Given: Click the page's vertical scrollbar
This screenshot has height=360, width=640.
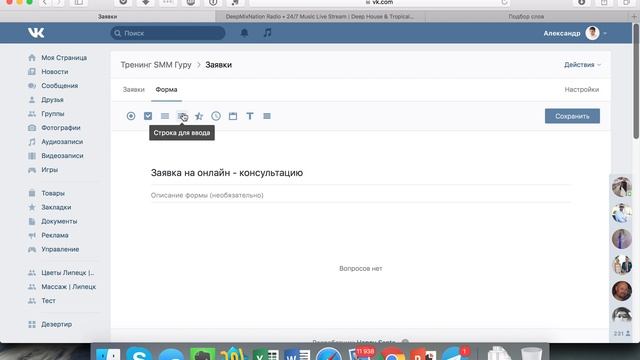Looking at the screenshot, I should [x=636, y=81].
